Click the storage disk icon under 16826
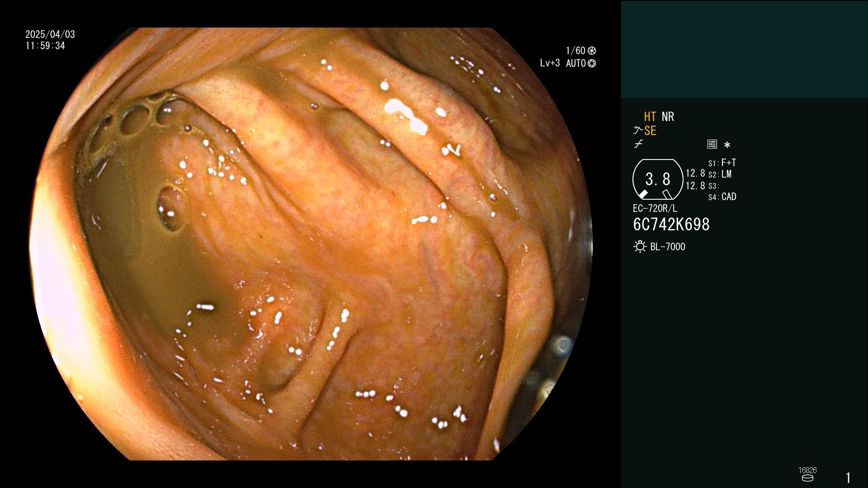Image resolution: width=868 pixels, height=488 pixels. [x=807, y=478]
